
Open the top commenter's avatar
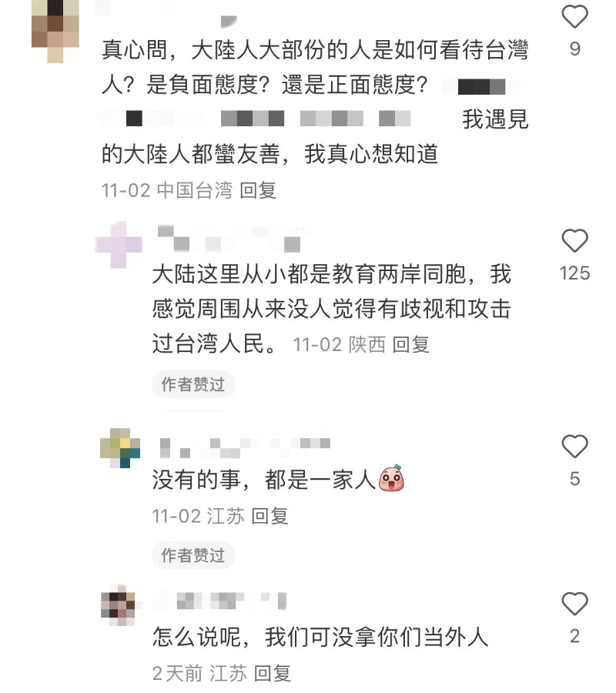pyautogui.click(x=55, y=31)
